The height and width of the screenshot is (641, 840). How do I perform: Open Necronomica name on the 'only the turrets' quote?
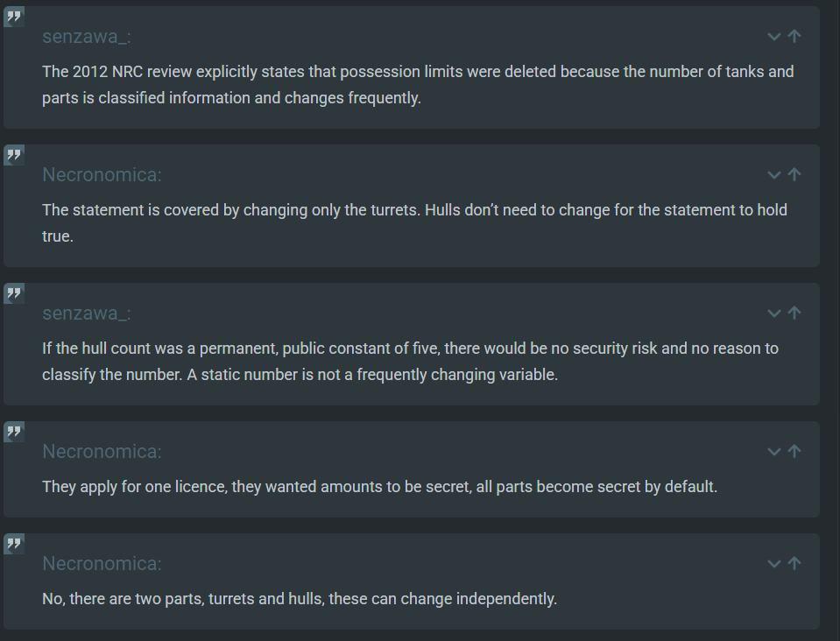pyautogui.click(x=102, y=175)
